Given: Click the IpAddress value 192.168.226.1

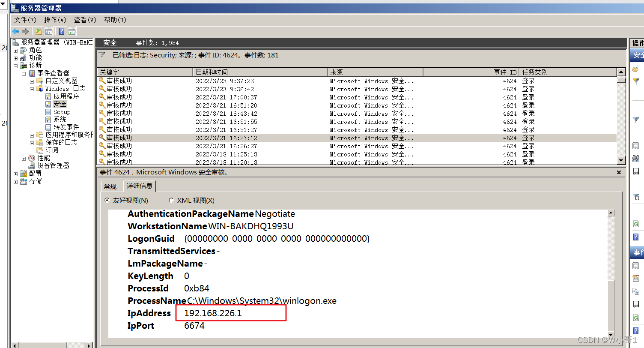Looking at the screenshot, I should (x=213, y=313).
